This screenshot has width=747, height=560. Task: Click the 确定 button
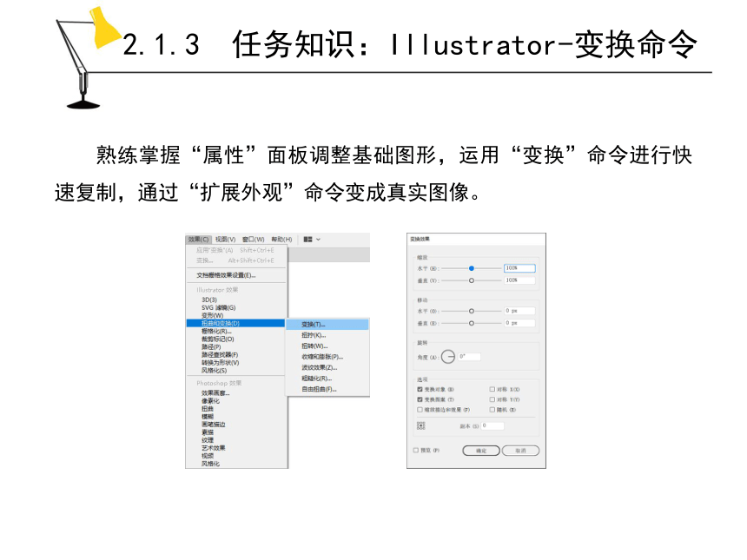(x=481, y=451)
